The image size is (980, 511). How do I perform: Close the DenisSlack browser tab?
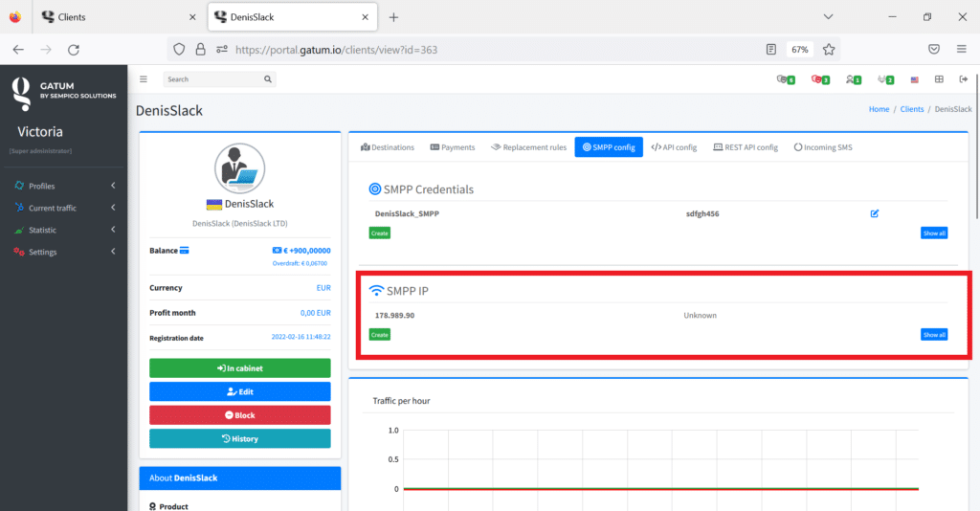tap(365, 17)
